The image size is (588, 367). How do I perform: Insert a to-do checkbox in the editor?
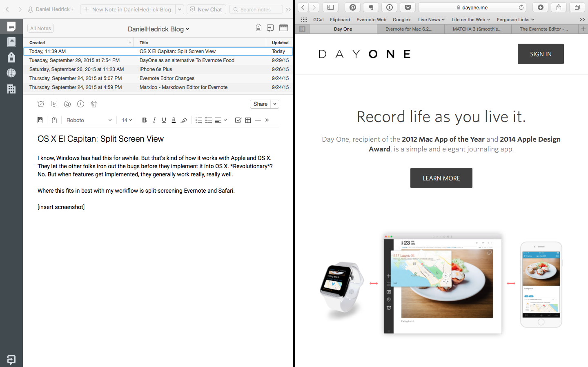click(238, 120)
